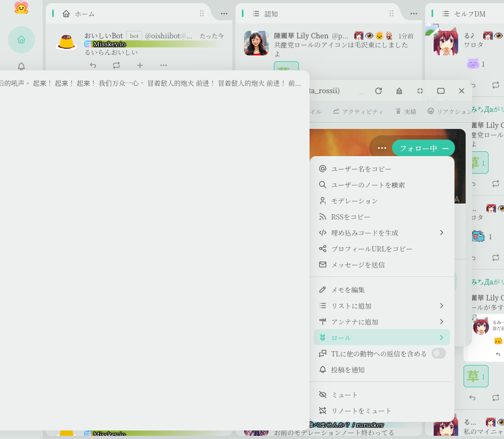Reload the user profile window
The image size is (504, 439).
pyautogui.click(x=378, y=91)
